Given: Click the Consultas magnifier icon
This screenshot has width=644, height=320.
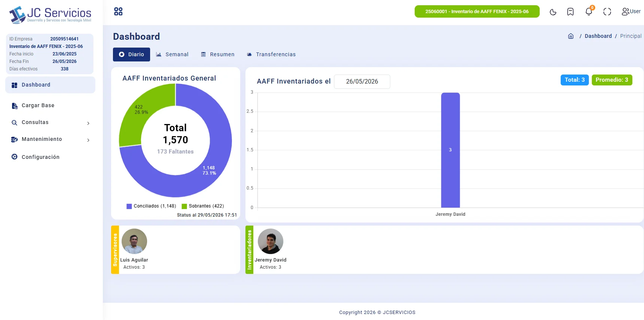Looking at the screenshot, I should pyautogui.click(x=14, y=123).
